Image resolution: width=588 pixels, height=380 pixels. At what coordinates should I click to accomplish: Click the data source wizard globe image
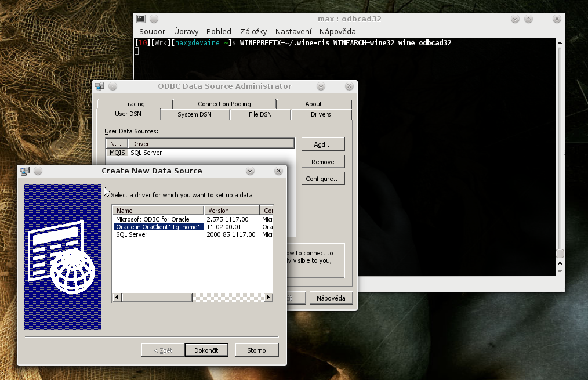click(63, 258)
